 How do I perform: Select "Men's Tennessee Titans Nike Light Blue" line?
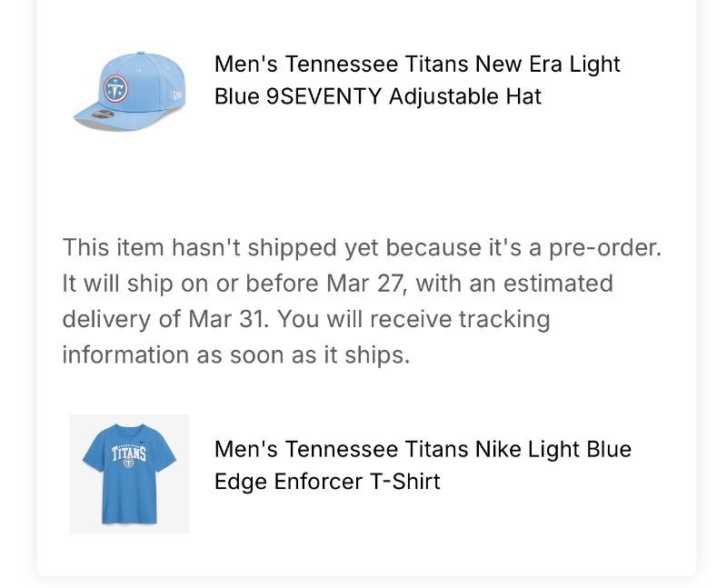click(423, 449)
